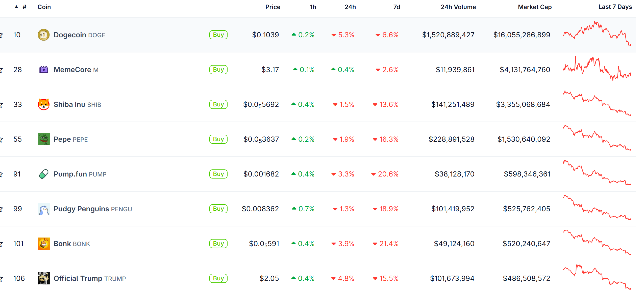Buy MemeCore

pyautogui.click(x=218, y=70)
